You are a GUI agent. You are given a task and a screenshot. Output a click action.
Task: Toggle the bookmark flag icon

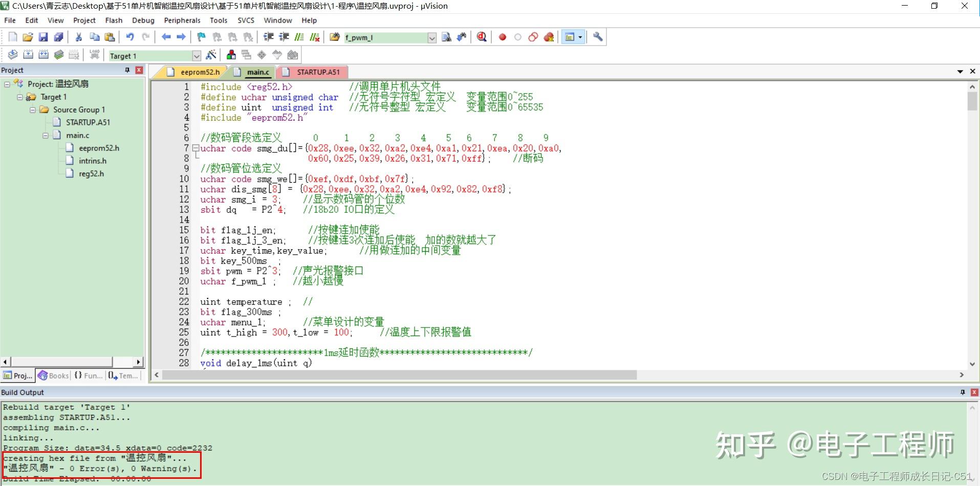tap(201, 37)
